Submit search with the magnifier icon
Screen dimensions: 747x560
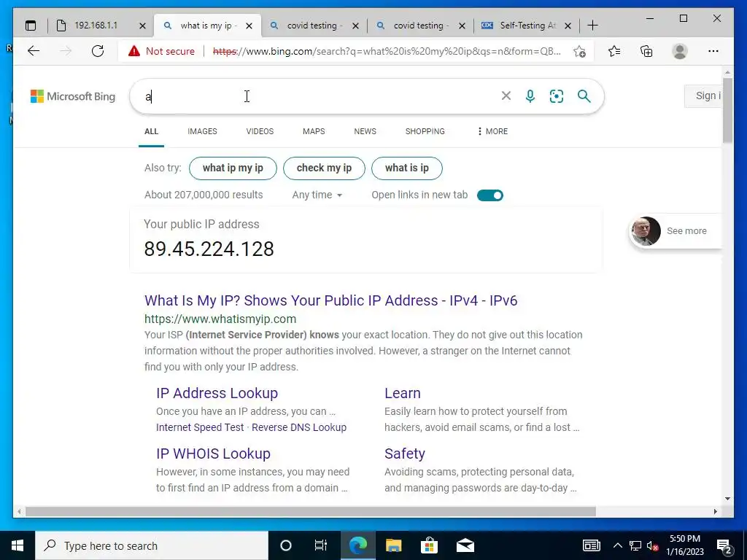[x=584, y=96]
